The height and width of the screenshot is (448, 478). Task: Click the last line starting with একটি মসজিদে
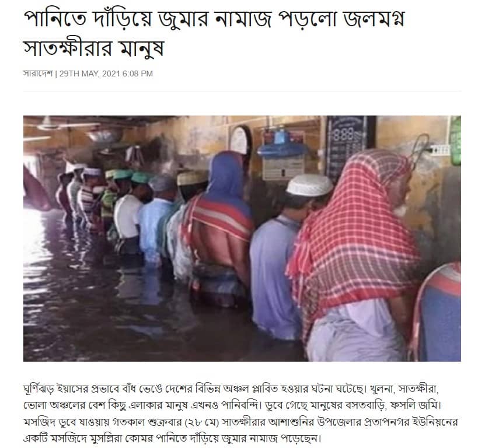[x=173, y=439]
